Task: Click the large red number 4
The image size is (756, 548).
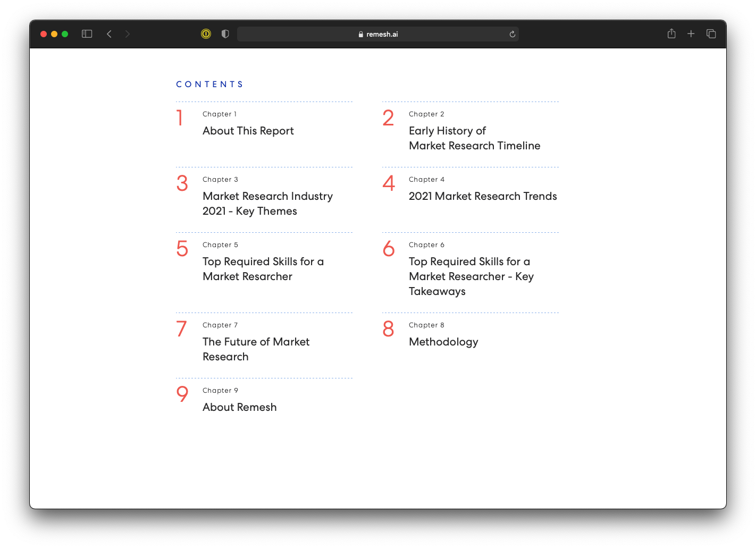Action: coord(389,183)
